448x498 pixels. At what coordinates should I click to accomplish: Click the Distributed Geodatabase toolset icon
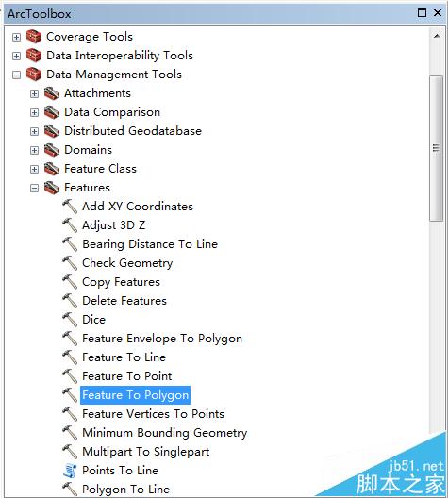[52, 131]
